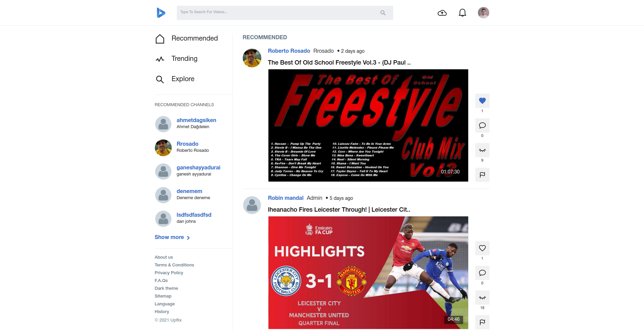Open ganeshayyadurai channel link
Screen dimensions: 644x330
coord(198,167)
